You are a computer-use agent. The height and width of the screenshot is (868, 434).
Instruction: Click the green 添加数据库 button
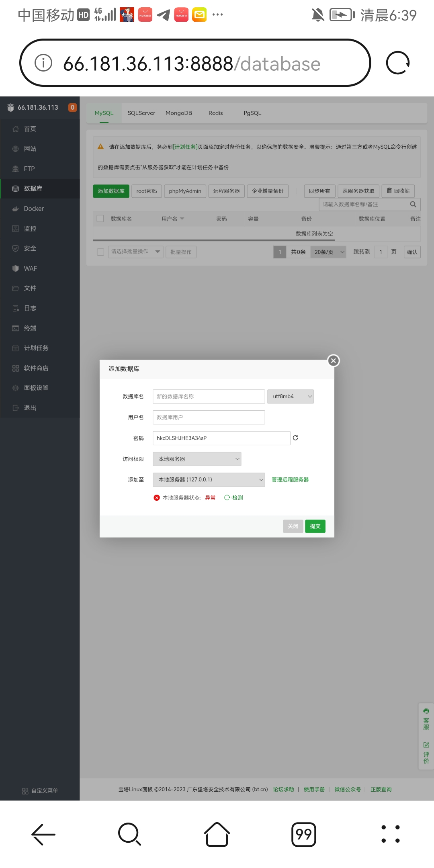click(111, 191)
